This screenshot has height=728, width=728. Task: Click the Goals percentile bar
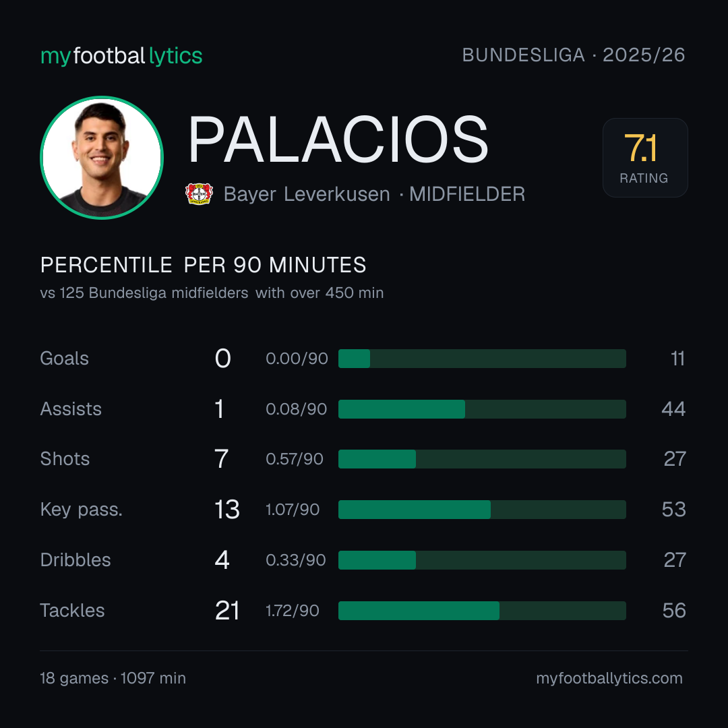tap(482, 359)
